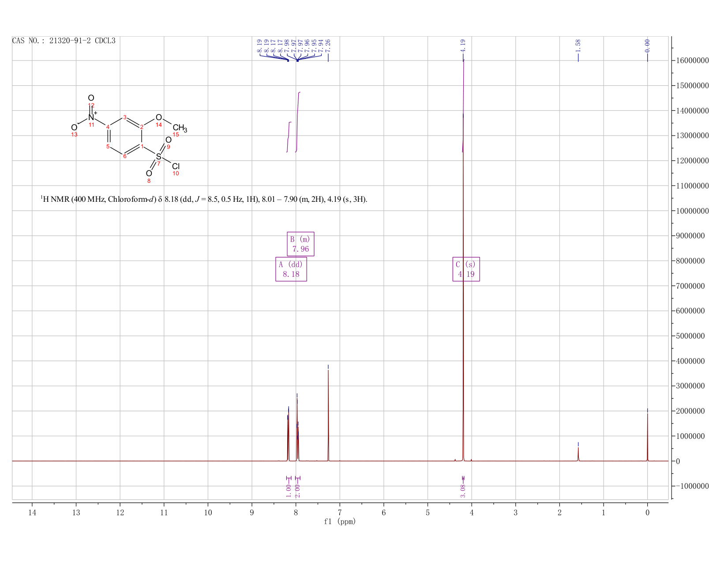Click multiplet box B (m) 7.96

(300, 244)
